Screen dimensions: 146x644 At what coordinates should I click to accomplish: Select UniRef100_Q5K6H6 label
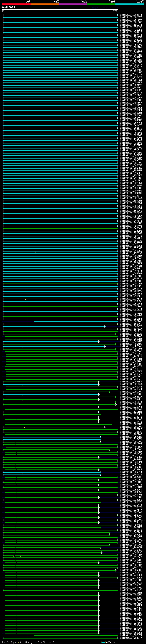(131, 437)
